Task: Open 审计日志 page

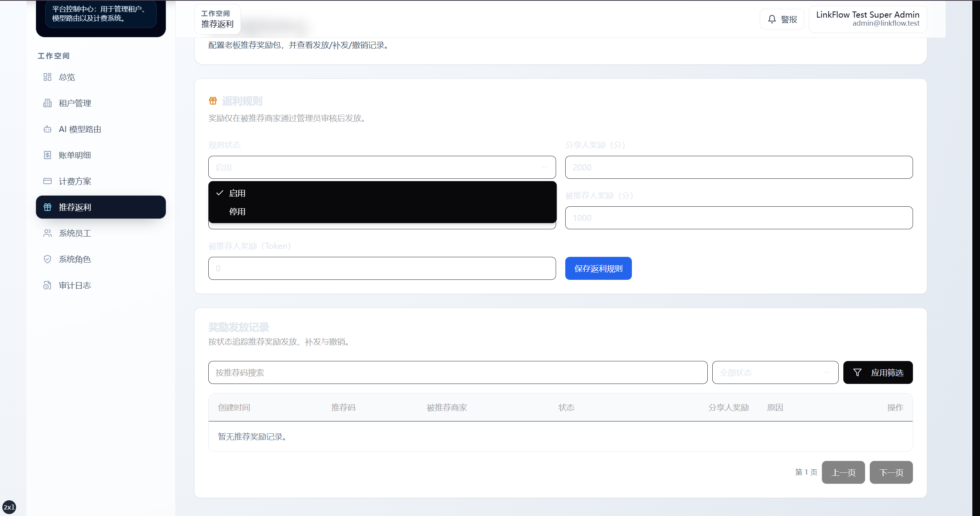Action: pyautogui.click(x=101, y=286)
